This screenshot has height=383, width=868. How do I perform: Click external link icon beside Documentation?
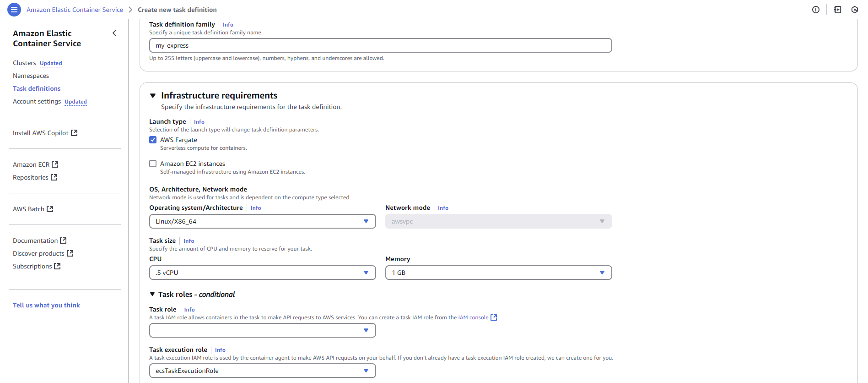[x=63, y=241]
